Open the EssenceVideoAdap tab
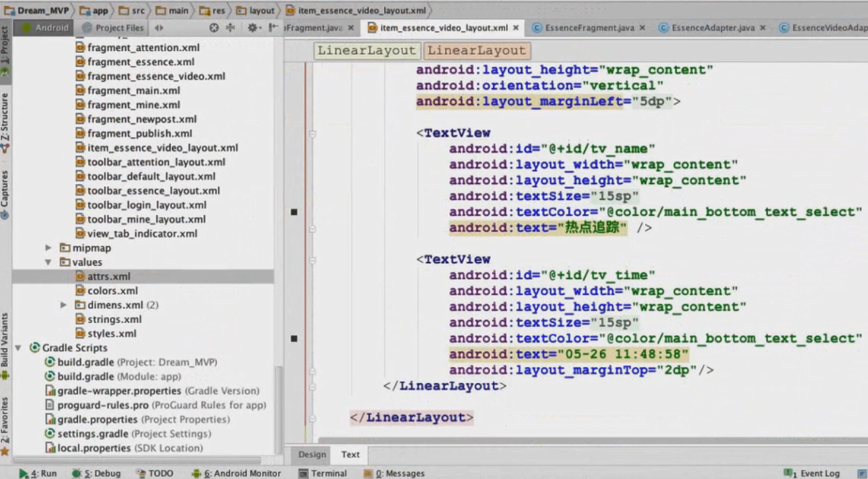The image size is (868, 479). 823,28
